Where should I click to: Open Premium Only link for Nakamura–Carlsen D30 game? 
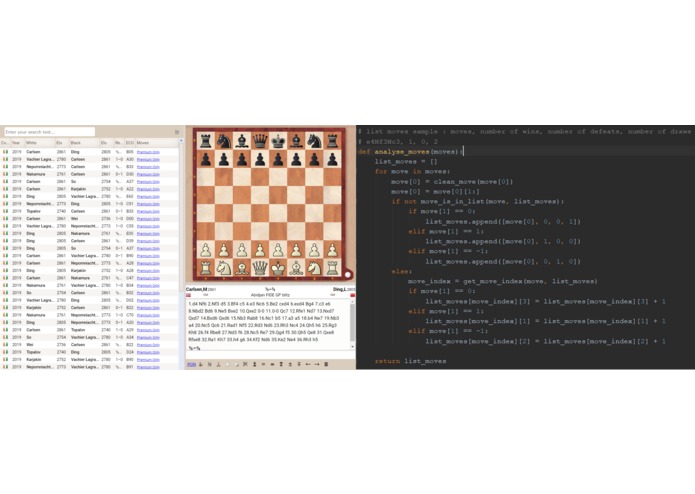tap(148, 174)
